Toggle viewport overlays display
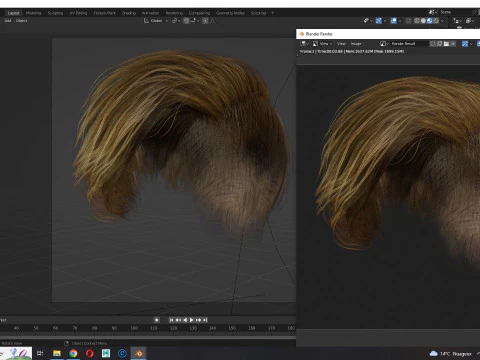480x360 pixels. [394, 21]
